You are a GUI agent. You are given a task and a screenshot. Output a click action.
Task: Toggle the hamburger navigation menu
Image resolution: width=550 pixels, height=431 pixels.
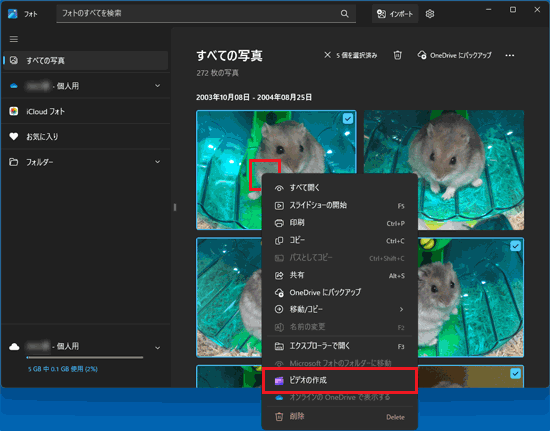(14, 39)
